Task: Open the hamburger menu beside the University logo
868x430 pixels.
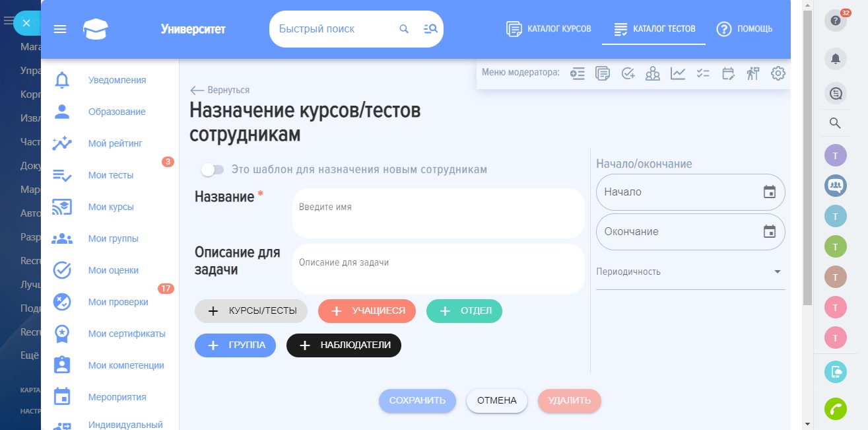Action: (x=60, y=29)
